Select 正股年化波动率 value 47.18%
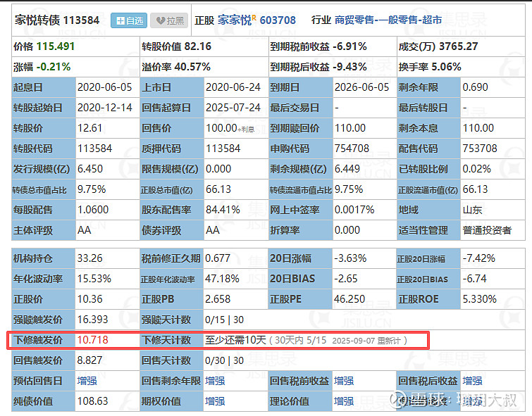This screenshot has width=532, height=416. pyautogui.click(x=222, y=278)
